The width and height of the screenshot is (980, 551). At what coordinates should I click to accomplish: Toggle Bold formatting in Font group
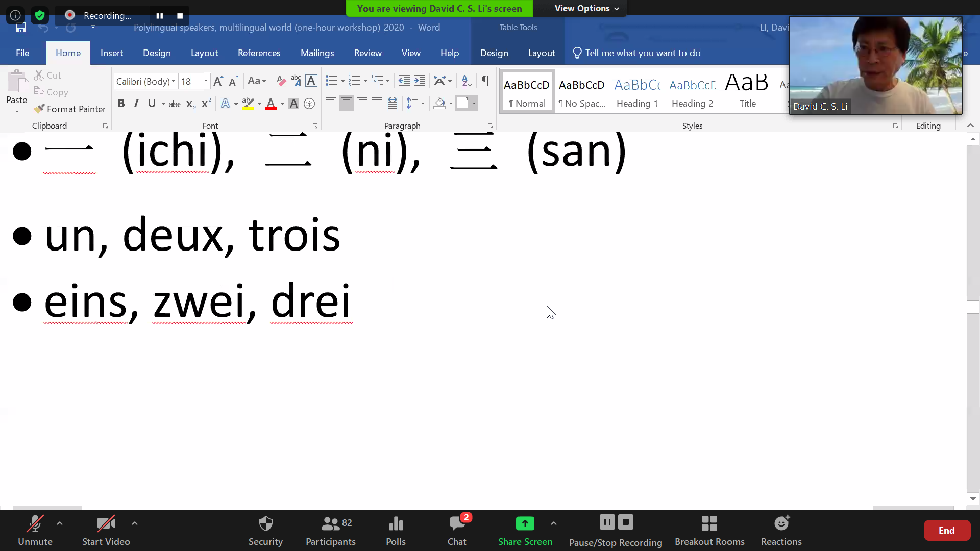click(121, 104)
